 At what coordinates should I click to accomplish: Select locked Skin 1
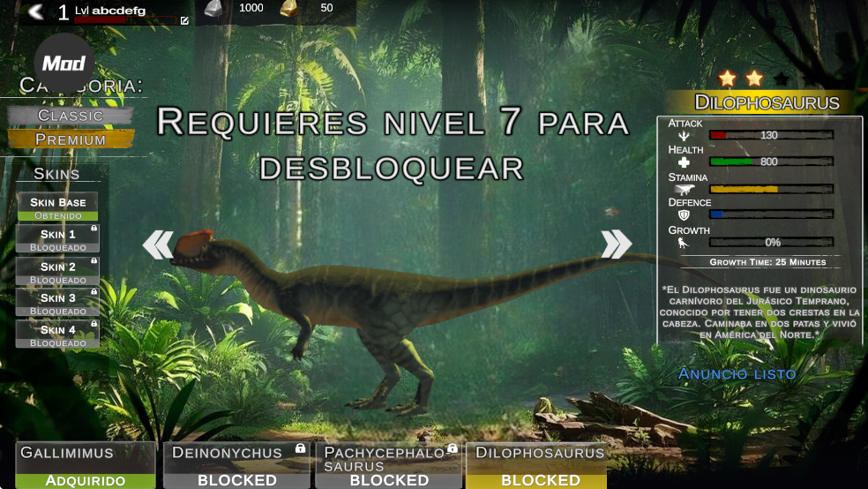pos(57,238)
